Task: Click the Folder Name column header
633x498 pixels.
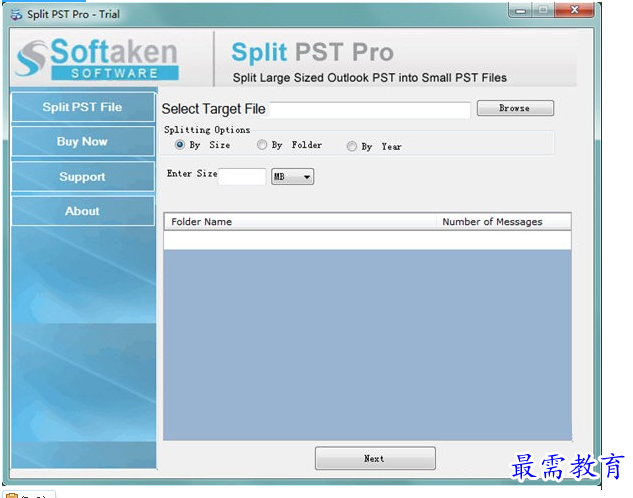Action: pos(300,222)
